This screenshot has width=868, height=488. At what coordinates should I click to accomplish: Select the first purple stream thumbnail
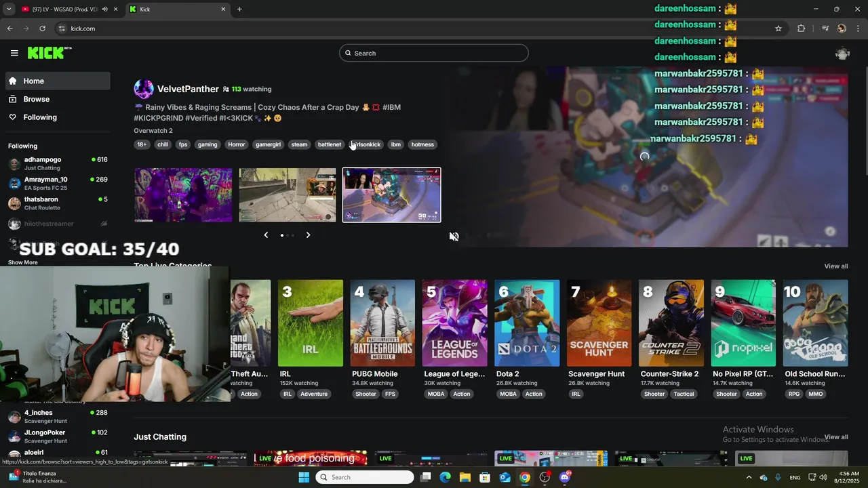tap(183, 195)
